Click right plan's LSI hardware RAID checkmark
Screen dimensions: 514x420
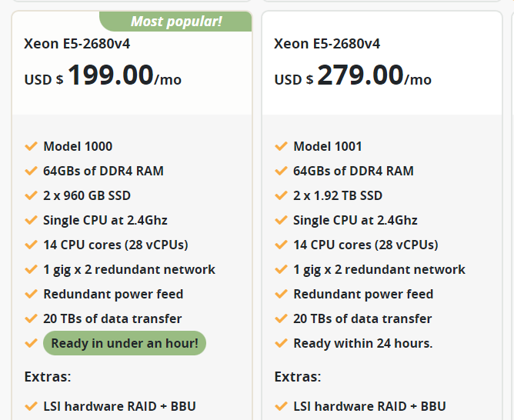(x=281, y=406)
